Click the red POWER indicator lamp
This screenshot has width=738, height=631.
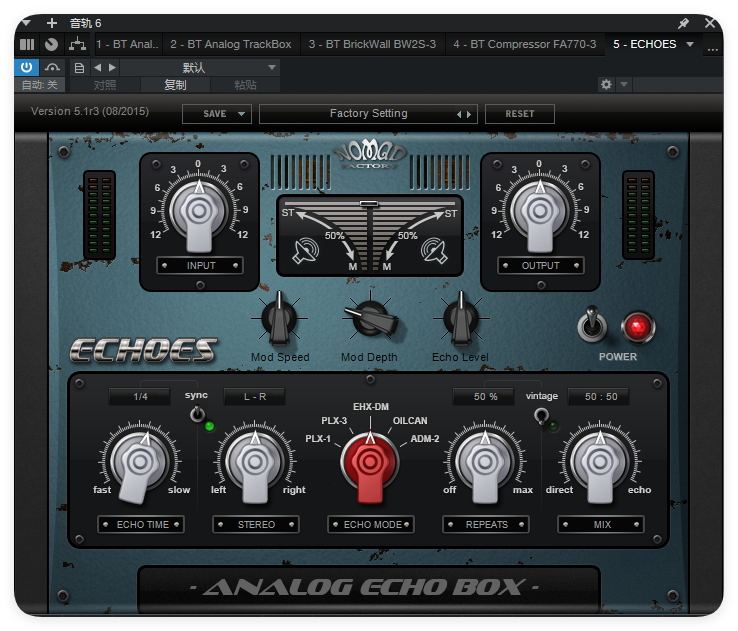[x=638, y=327]
